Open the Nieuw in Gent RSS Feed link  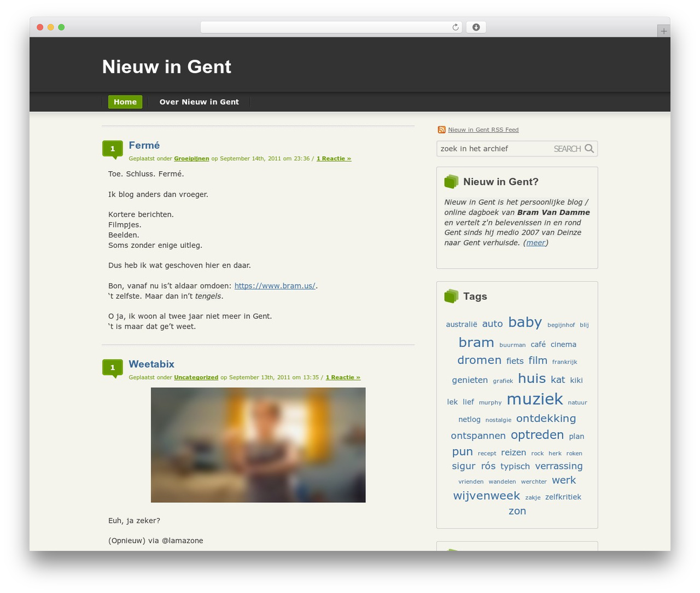pos(483,130)
